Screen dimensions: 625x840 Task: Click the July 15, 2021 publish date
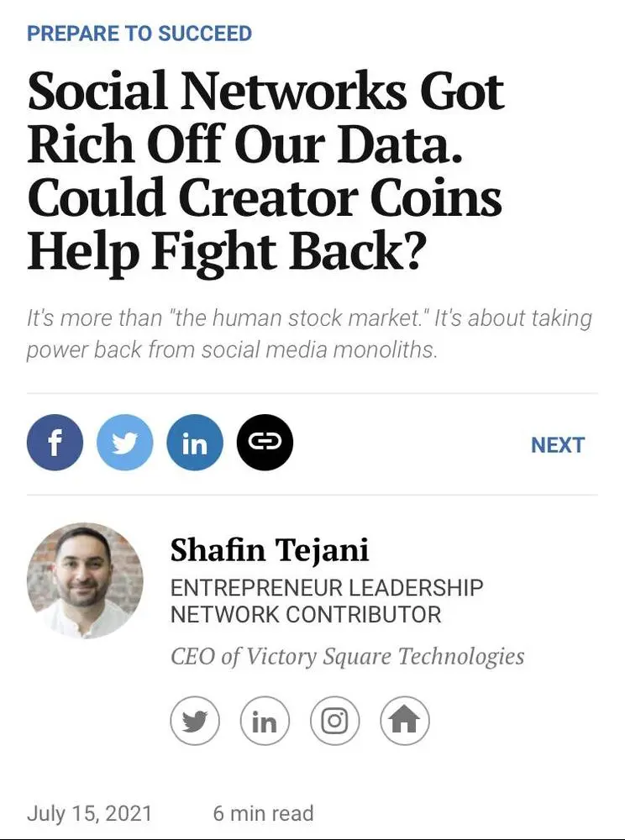(88, 812)
